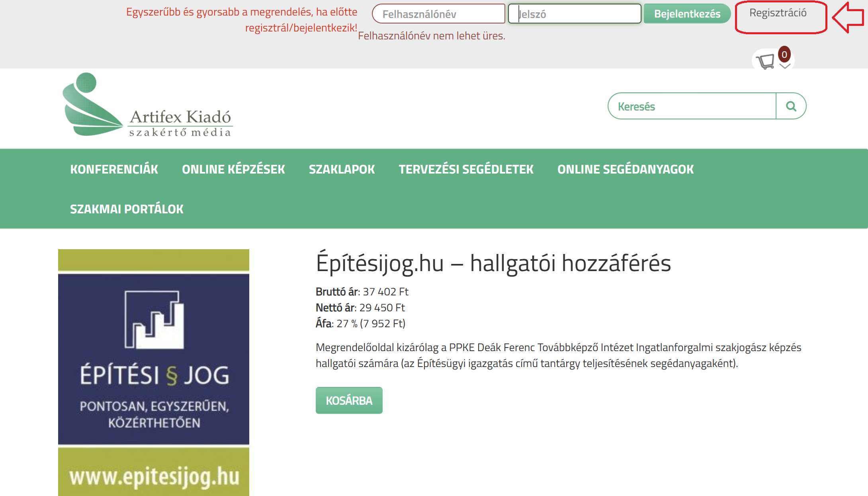868x496 pixels.
Task: Click the Regisztráció link
Action: pyautogui.click(x=778, y=13)
